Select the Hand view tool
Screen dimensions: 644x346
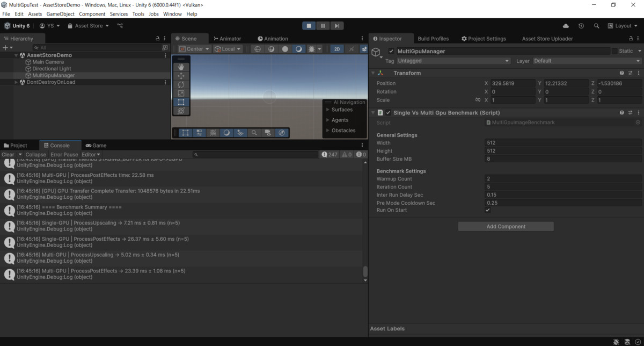(x=181, y=67)
